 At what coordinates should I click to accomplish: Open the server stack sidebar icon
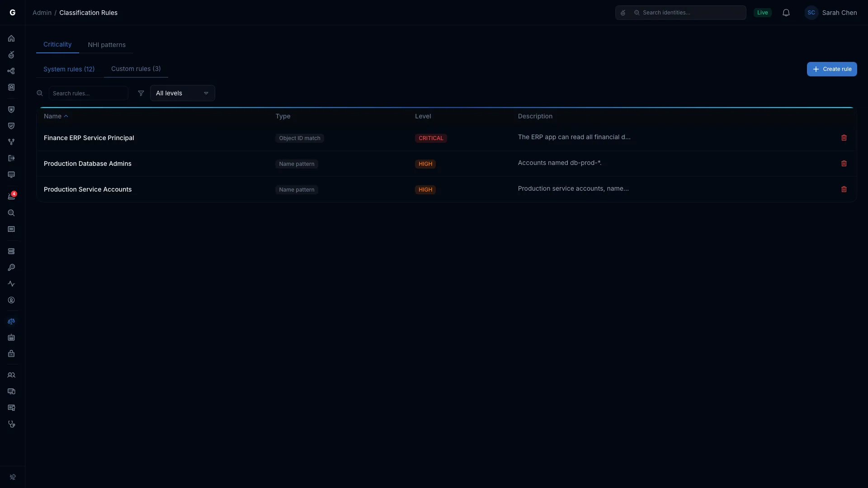point(11,251)
